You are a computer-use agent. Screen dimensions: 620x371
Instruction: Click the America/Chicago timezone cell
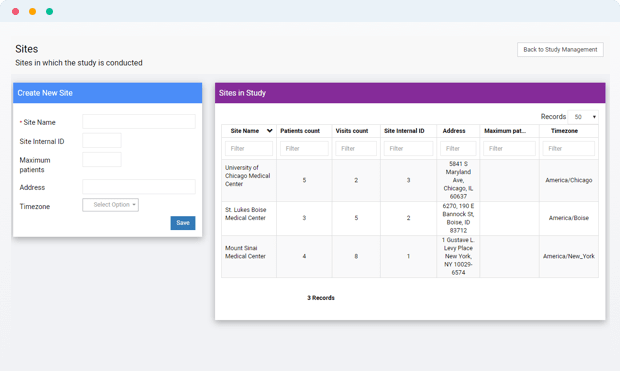[x=569, y=180]
